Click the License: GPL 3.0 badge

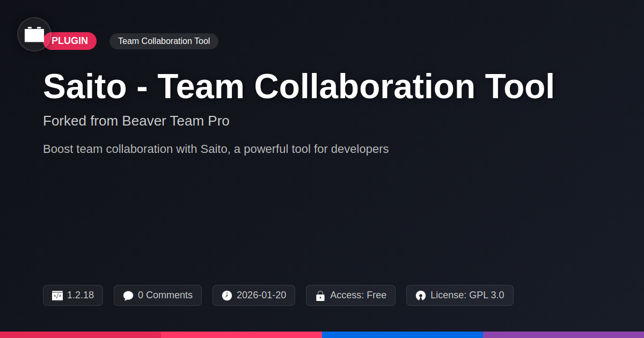tap(460, 295)
